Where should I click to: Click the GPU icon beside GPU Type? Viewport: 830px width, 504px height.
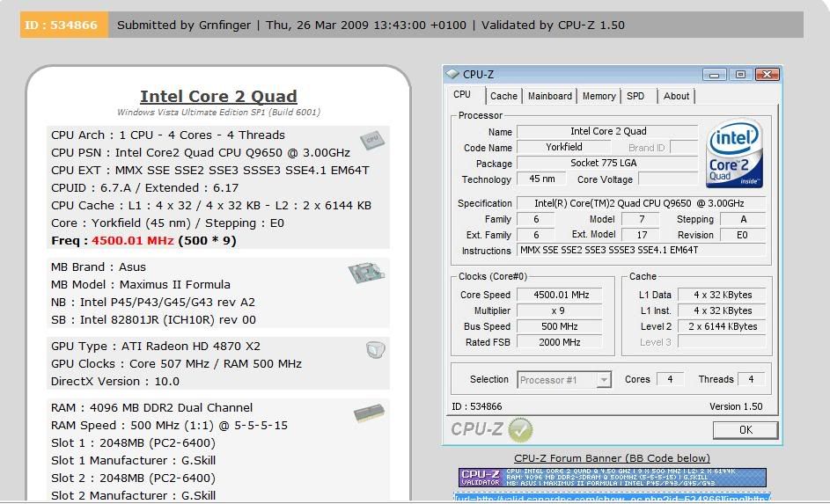375,349
